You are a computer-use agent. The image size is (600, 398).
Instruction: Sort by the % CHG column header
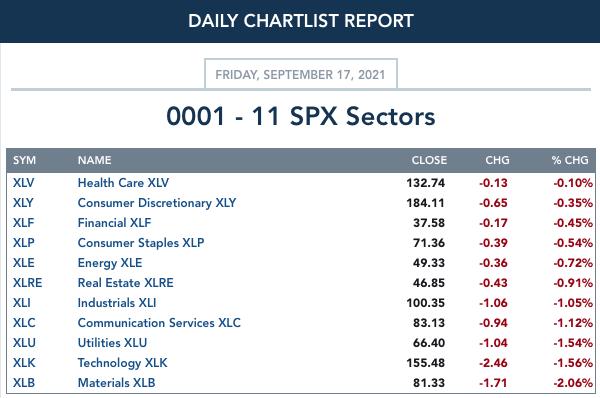tap(570, 160)
